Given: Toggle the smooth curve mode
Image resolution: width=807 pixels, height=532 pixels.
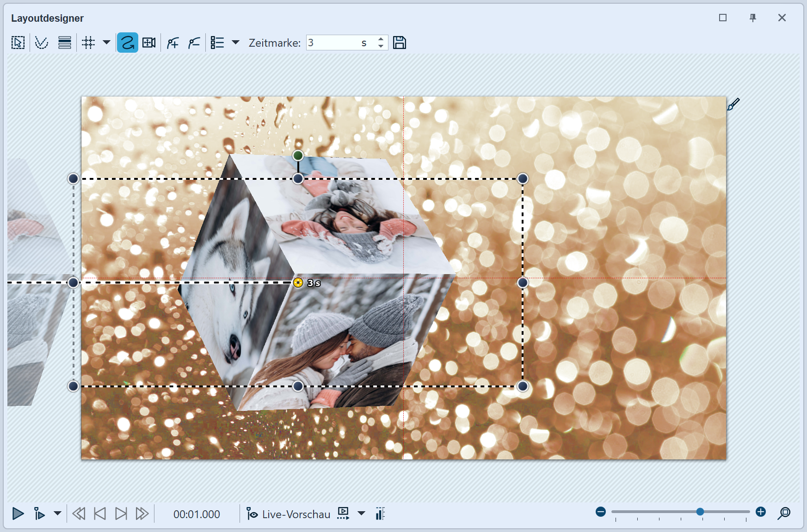Looking at the screenshot, I should click(127, 42).
